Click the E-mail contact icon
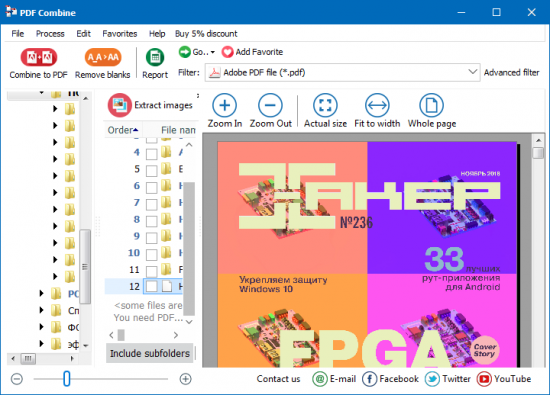 point(320,379)
